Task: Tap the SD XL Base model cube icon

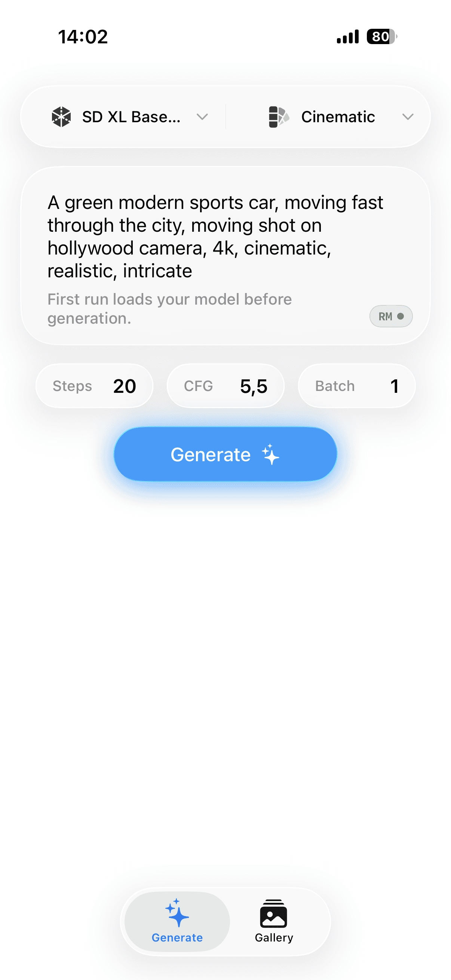Action: (61, 117)
